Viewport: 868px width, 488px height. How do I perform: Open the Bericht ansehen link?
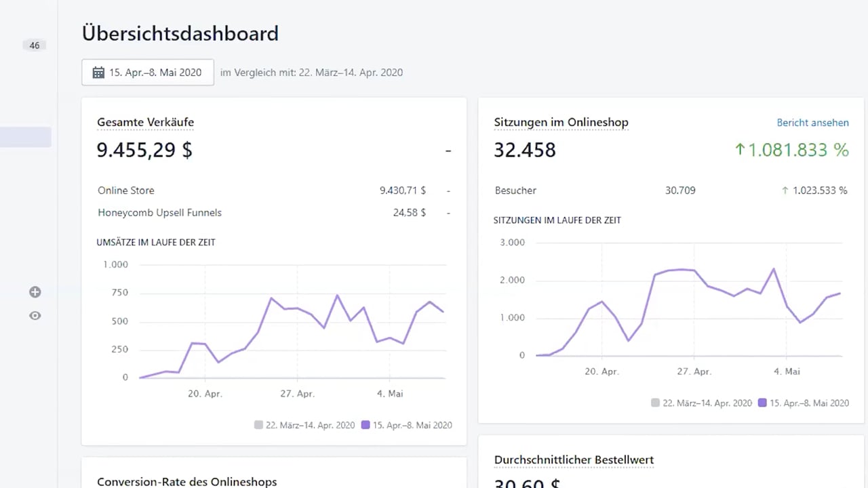tap(812, 123)
